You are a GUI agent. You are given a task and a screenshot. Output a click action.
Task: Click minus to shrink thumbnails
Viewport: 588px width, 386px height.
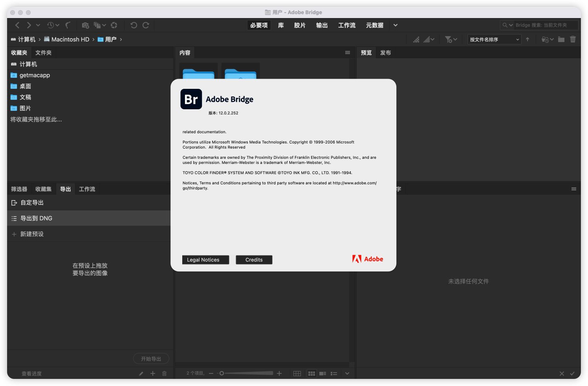click(211, 373)
